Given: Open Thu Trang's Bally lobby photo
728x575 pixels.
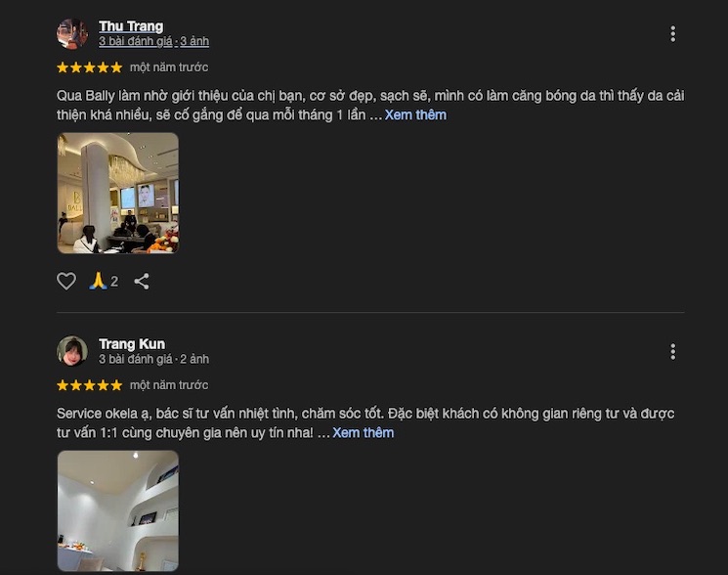Looking at the screenshot, I should [x=118, y=194].
